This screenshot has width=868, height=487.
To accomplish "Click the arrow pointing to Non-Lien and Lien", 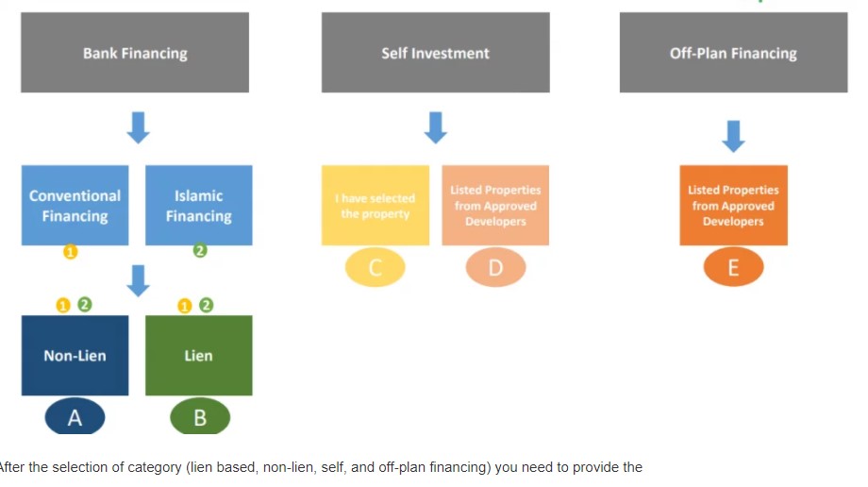I will point(139,279).
